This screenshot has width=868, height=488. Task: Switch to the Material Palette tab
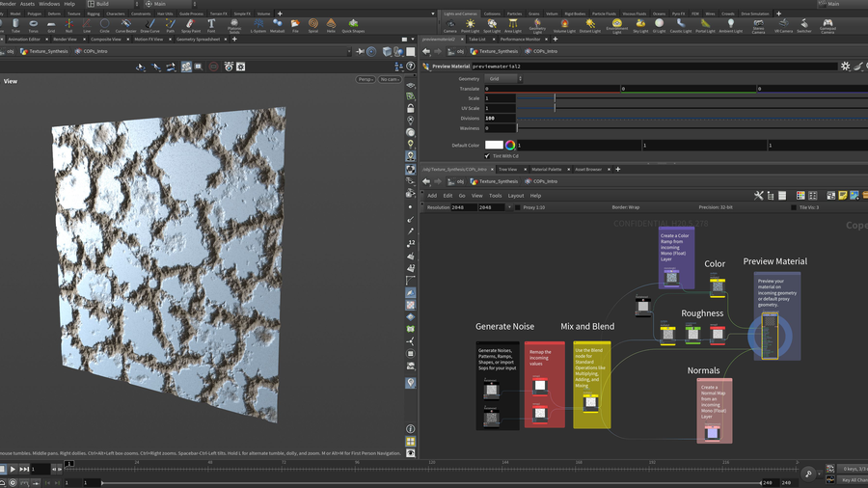tap(546, 169)
